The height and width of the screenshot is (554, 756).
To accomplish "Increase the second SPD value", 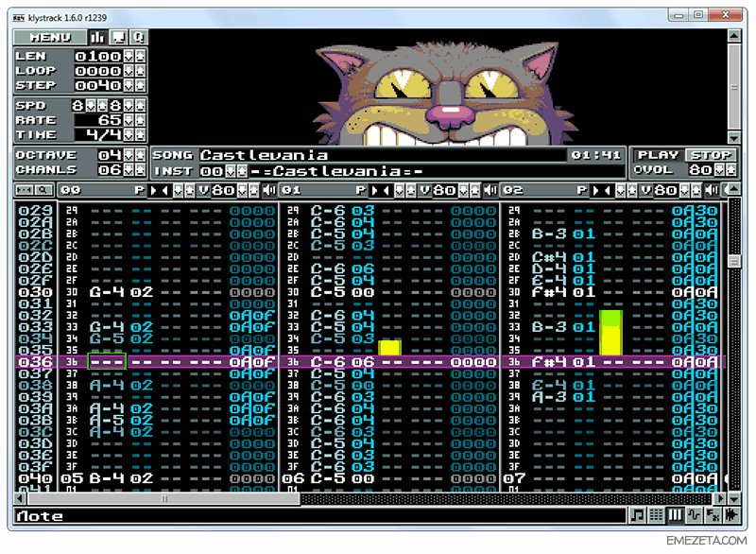I will (x=140, y=106).
